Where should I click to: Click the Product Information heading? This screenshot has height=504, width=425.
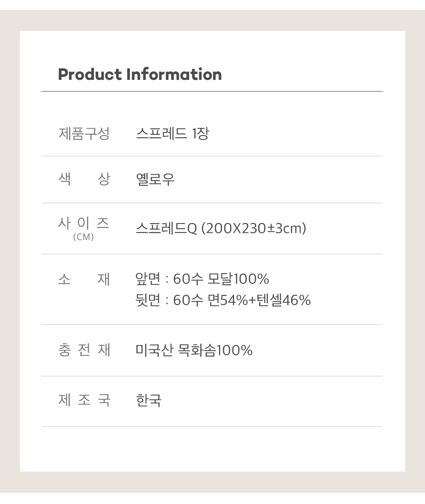pos(140,74)
